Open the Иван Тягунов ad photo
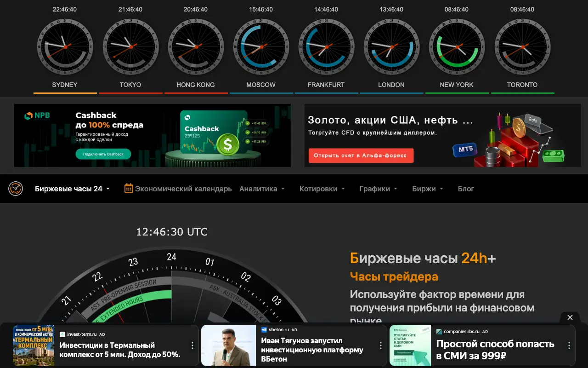588x368 pixels. [228, 345]
